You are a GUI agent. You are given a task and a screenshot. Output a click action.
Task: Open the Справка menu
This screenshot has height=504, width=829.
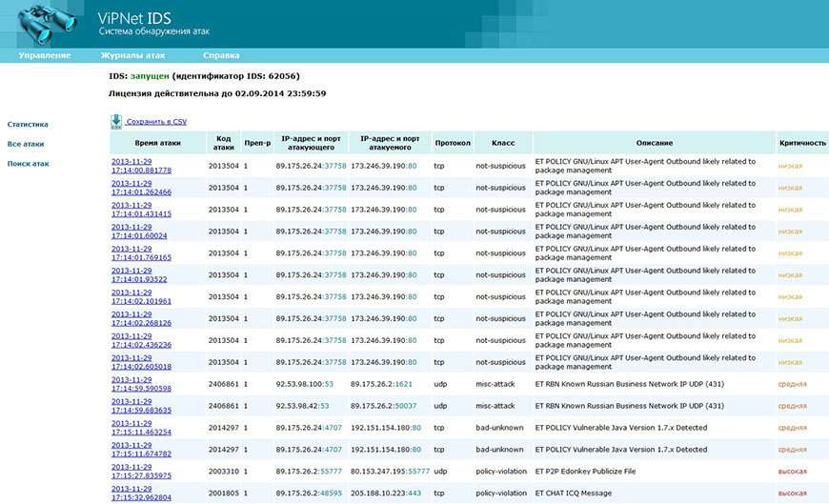click(221, 55)
